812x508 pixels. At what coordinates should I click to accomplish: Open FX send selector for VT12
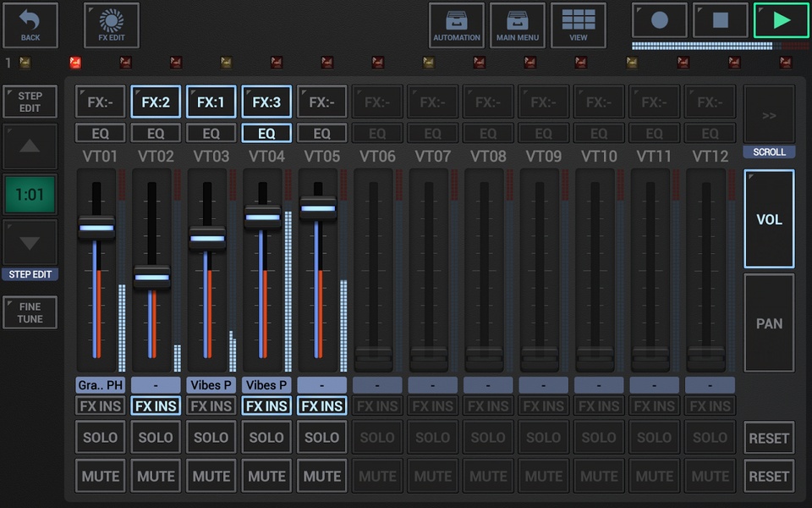click(710, 102)
